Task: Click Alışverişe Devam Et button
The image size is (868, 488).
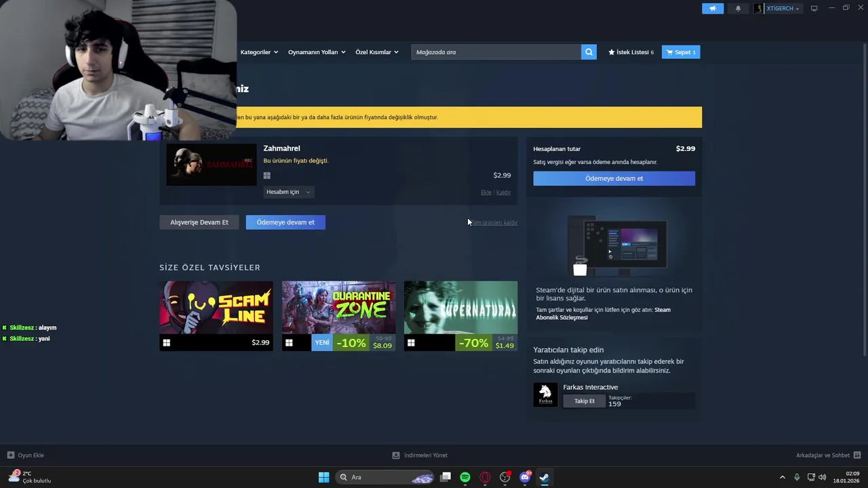Action: point(199,222)
